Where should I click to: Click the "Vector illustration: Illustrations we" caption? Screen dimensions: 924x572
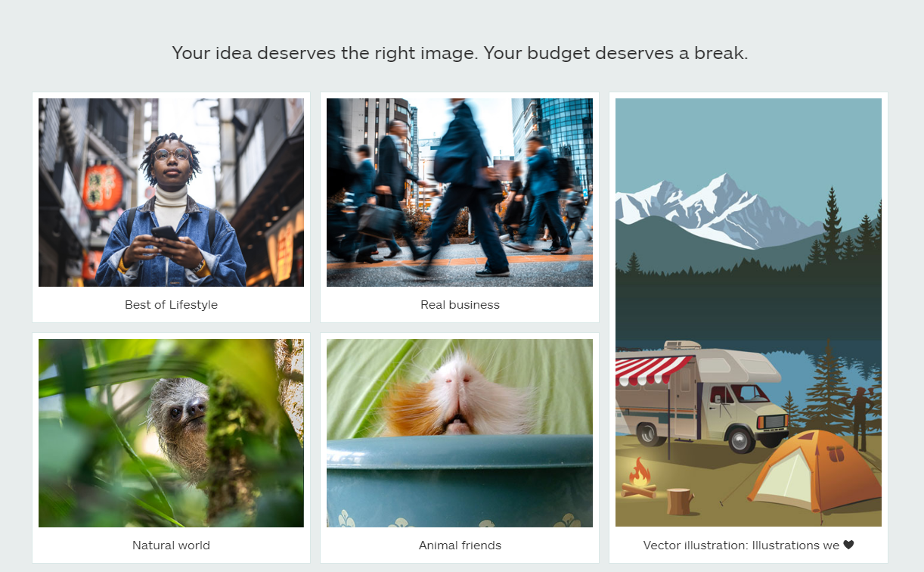(742, 546)
